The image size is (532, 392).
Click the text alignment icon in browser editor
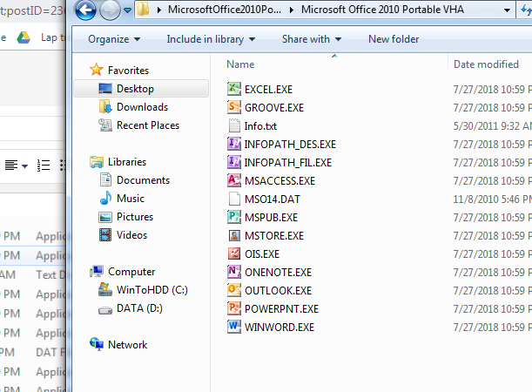click(11, 166)
